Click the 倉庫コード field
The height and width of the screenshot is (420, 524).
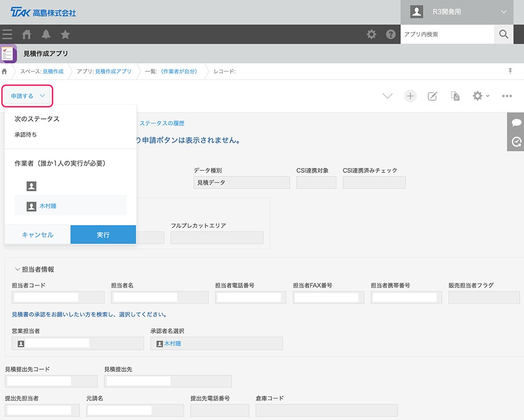[x=327, y=411]
